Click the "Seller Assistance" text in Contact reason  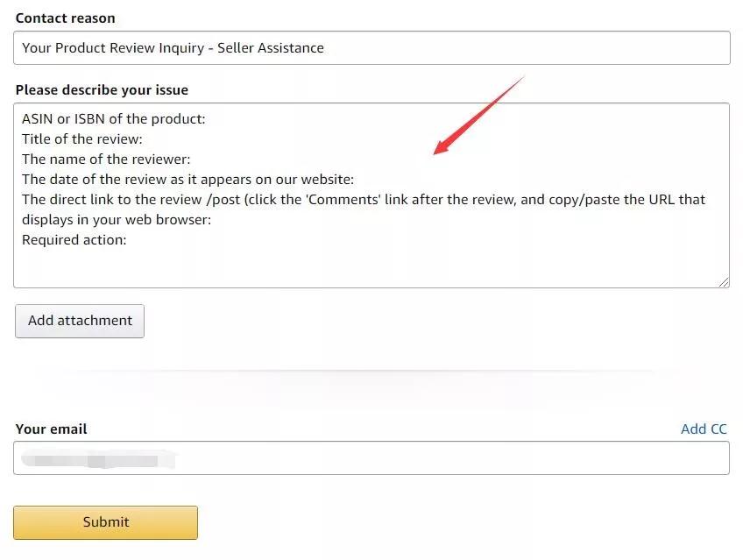[x=271, y=48]
